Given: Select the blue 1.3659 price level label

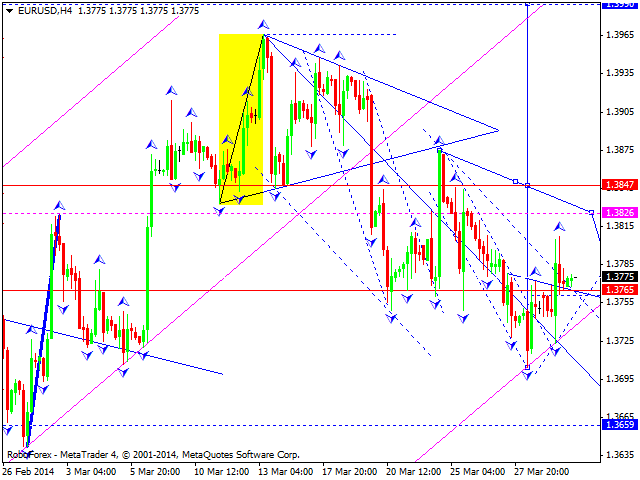Looking at the screenshot, I should (x=620, y=425).
